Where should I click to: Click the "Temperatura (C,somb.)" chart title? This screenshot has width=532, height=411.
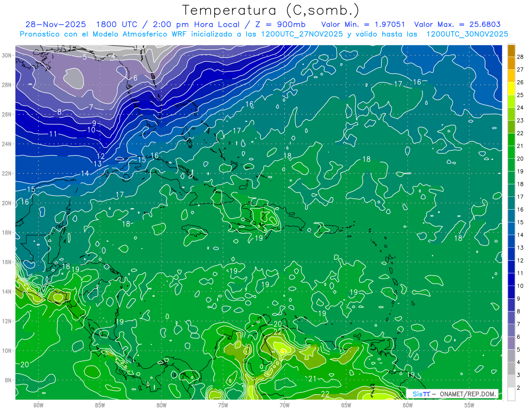point(271,10)
